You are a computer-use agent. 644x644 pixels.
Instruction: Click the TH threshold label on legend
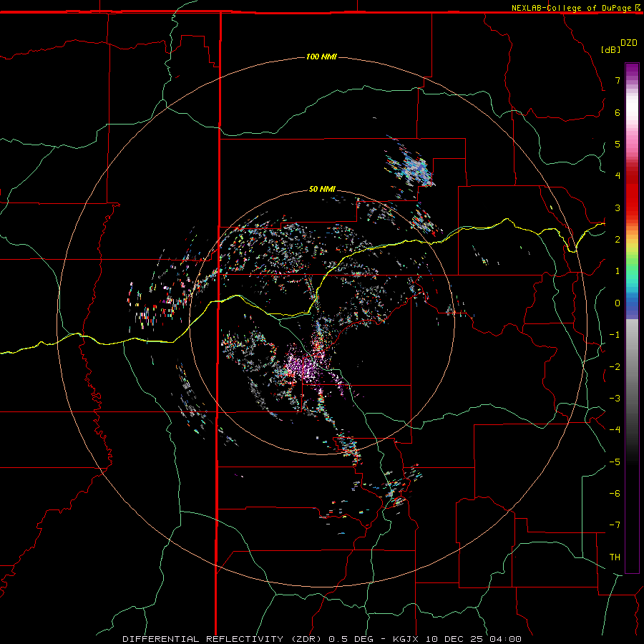(615, 557)
